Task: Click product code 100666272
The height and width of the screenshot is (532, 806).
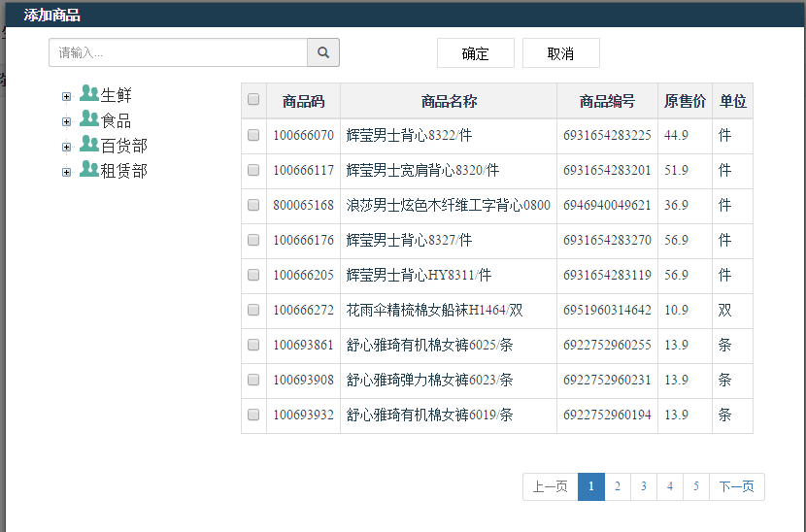Action: [x=303, y=310]
